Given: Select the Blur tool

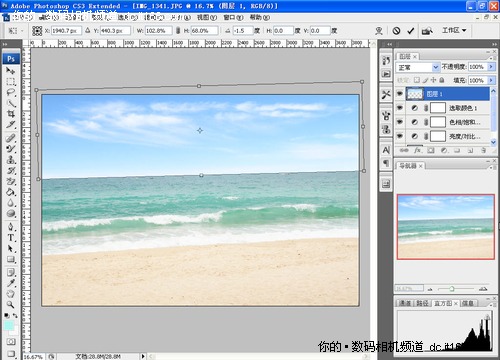Looking at the screenshot, I should 11,203.
